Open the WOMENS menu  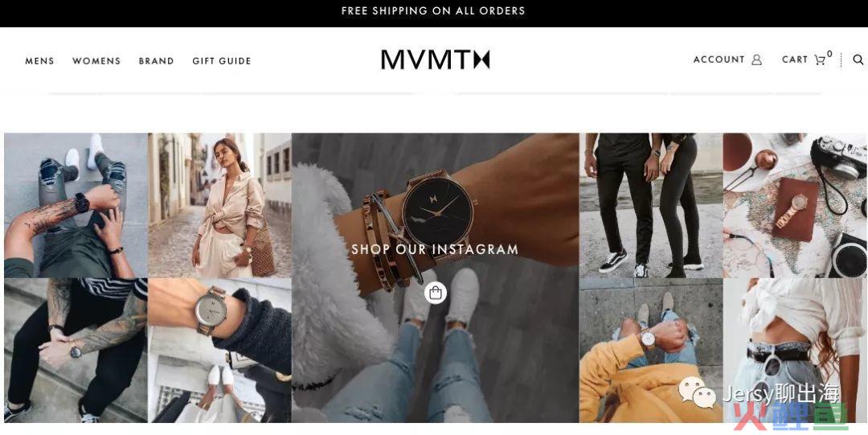96,61
